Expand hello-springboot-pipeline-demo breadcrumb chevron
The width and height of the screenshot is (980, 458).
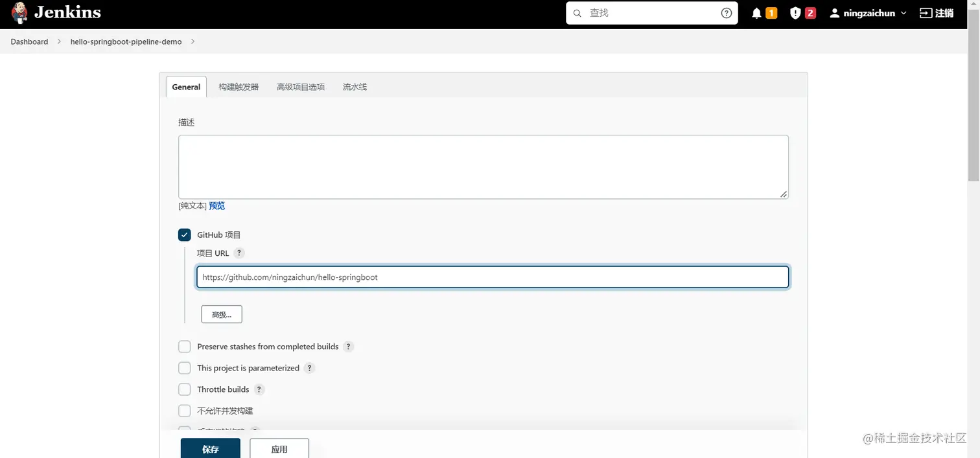click(192, 41)
